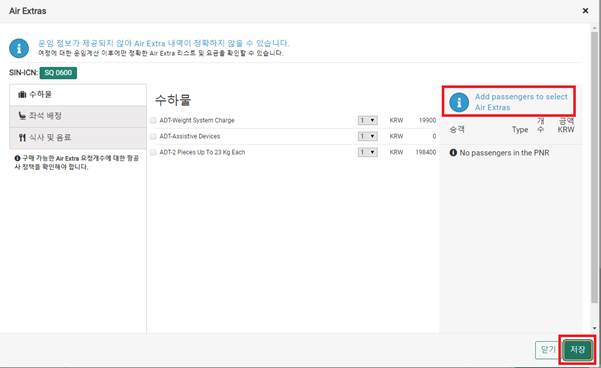Open quantity dropdown for Assistive Devices
The height and width of the screenshot is (368, 601).
[x=368, y=136]
